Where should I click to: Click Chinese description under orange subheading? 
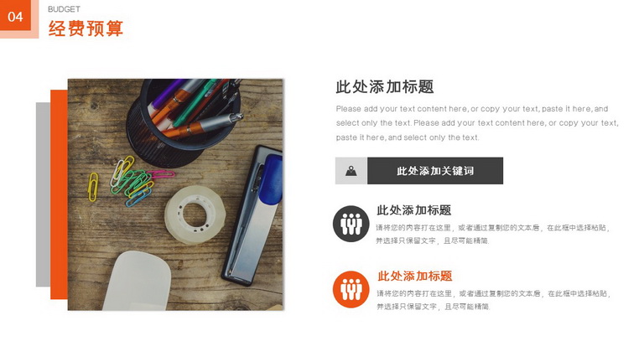(493, 300)
